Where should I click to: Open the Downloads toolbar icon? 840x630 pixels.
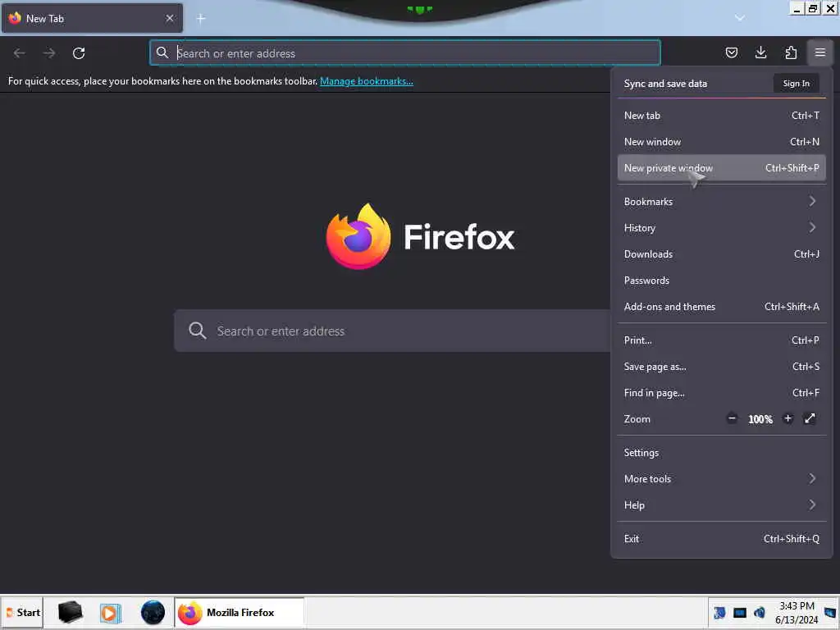click(x=760, y=52)
